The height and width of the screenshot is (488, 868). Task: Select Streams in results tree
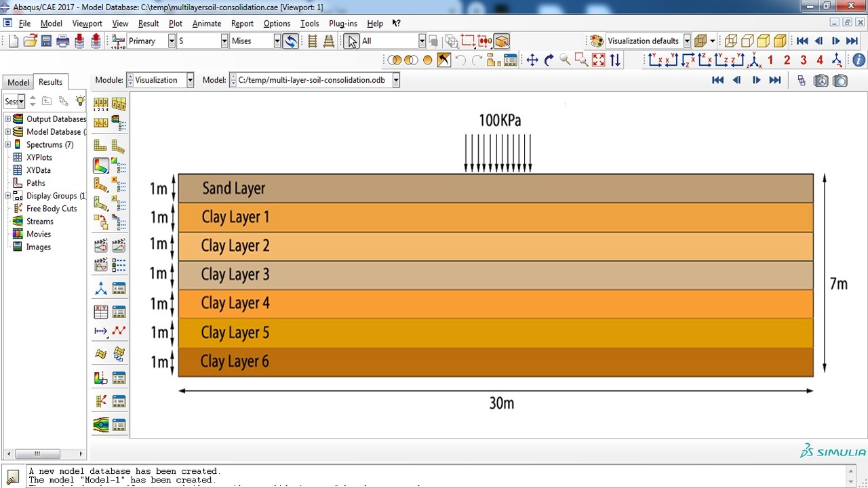[40, 222]
